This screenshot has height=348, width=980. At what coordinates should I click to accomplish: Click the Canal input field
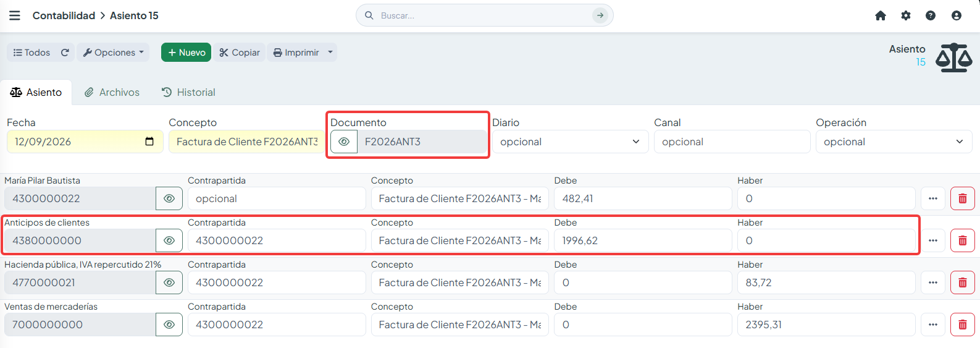point(732,142)
